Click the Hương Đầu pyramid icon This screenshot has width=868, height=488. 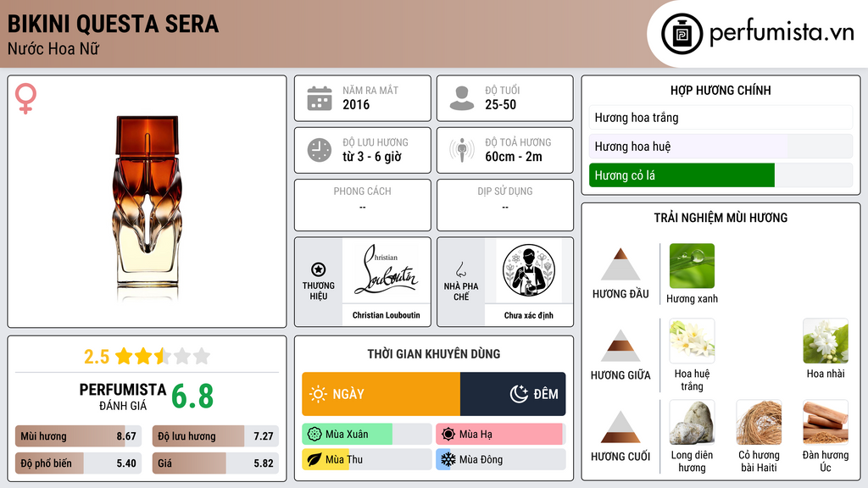tap(620, 264)
